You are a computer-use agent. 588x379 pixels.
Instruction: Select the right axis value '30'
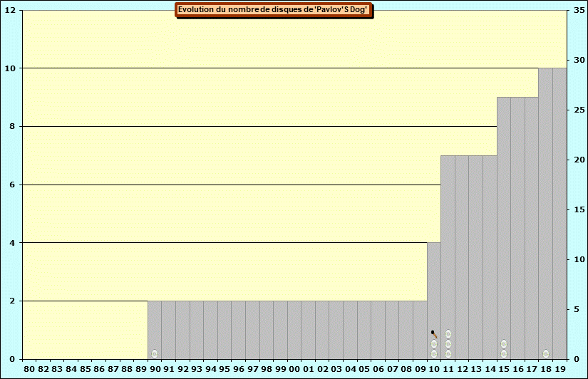click(579, 60)
